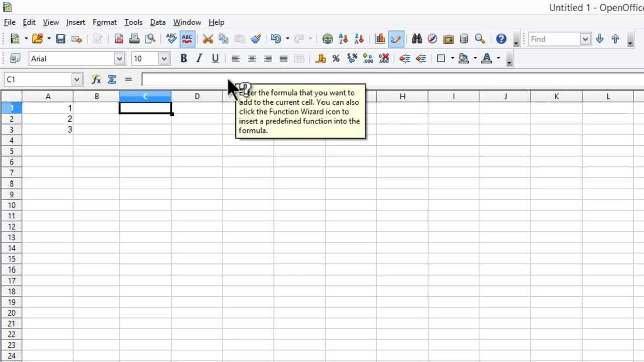Image resolution: width=644 pixels, height=362 pixels.
Task: Insert a Chart
Action: pos(380,39)
